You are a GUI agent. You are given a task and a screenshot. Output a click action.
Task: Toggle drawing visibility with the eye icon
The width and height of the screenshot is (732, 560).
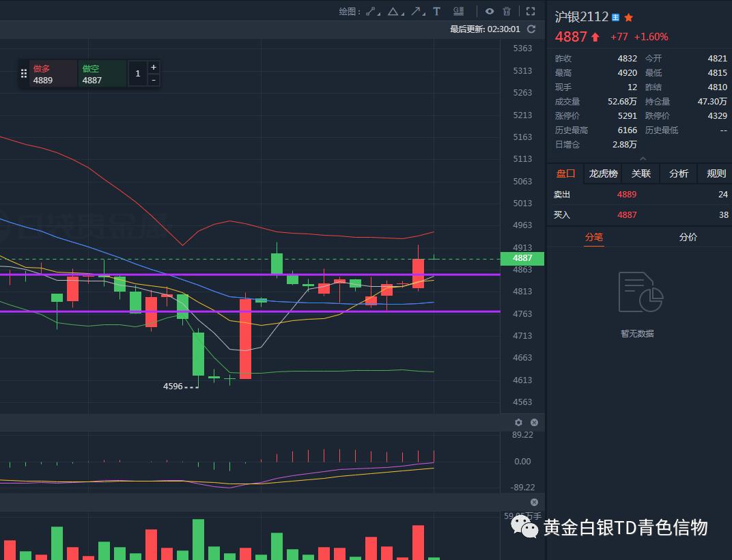point(490,11)
